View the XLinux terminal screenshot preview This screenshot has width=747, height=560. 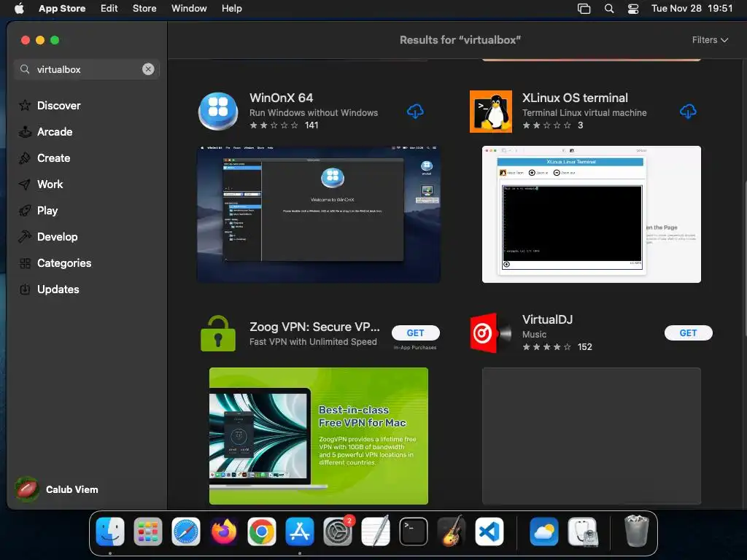point(591,214)
